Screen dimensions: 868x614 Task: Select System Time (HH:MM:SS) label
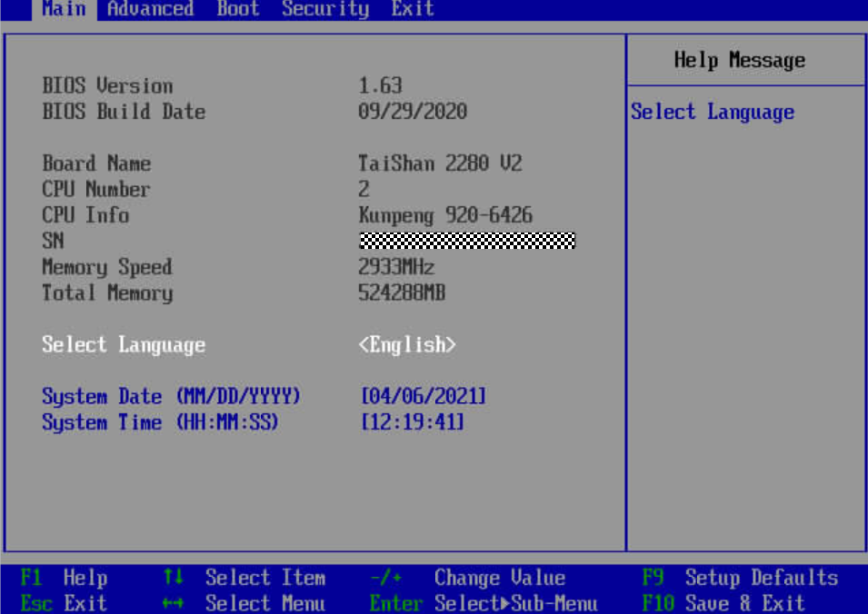pos(160,422)
